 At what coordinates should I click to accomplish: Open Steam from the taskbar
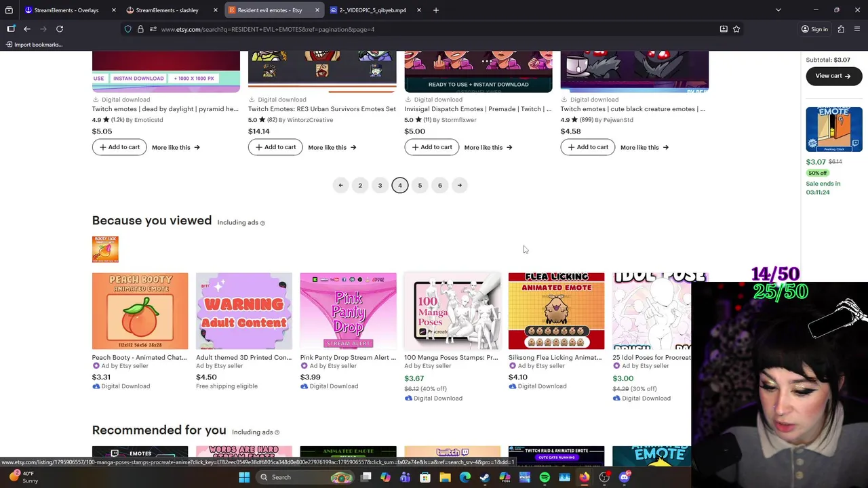click(x=485, y=477)
